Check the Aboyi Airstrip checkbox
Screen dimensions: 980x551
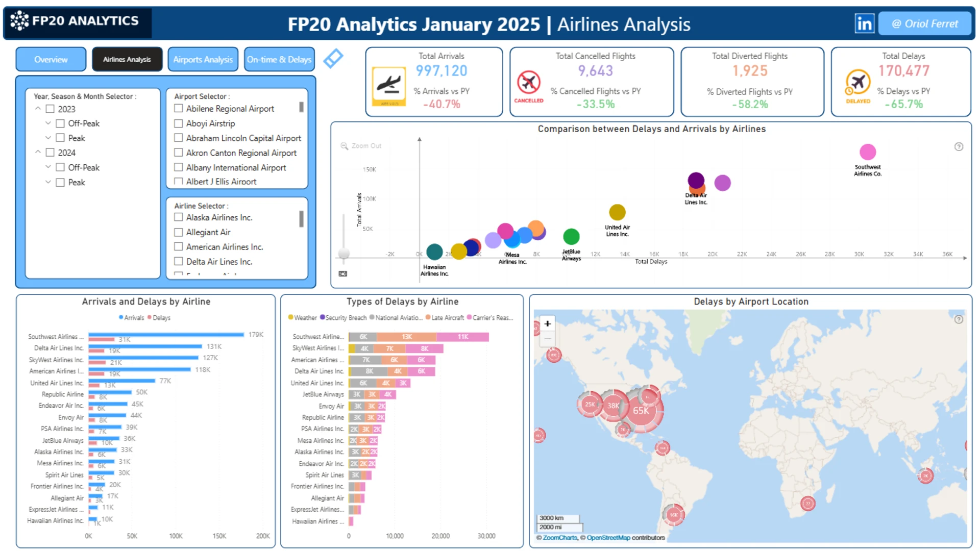click(x=179, y=123)
